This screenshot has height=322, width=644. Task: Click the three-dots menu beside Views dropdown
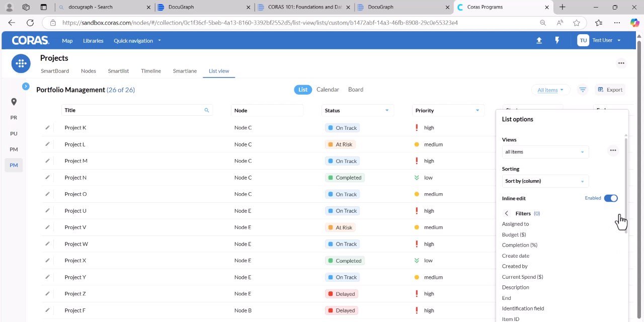pos(613,150)
